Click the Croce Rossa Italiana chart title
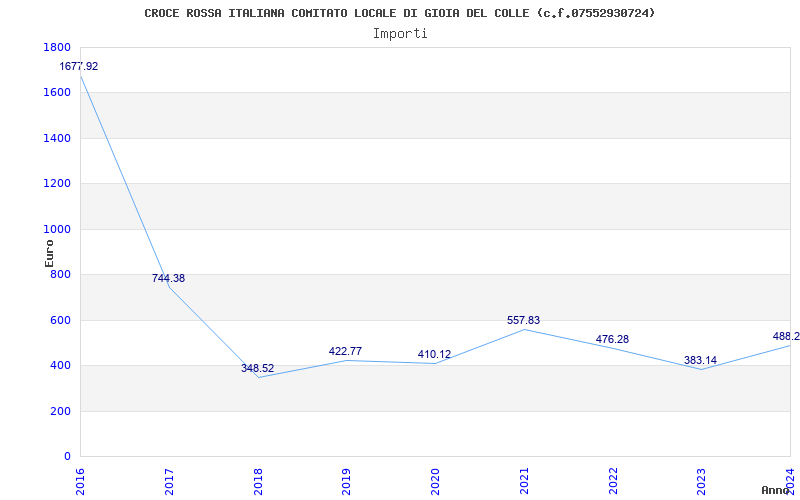This screenshot has width=800, height=500. click(399, 13)
